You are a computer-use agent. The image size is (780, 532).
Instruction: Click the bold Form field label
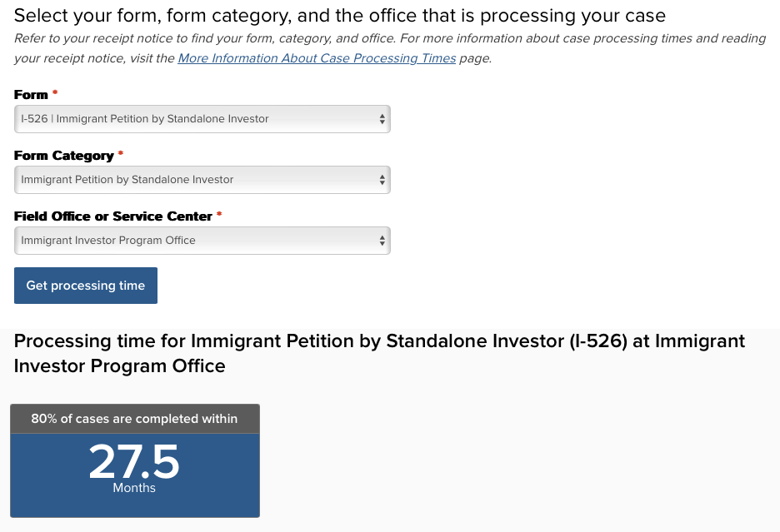(31, 95)
